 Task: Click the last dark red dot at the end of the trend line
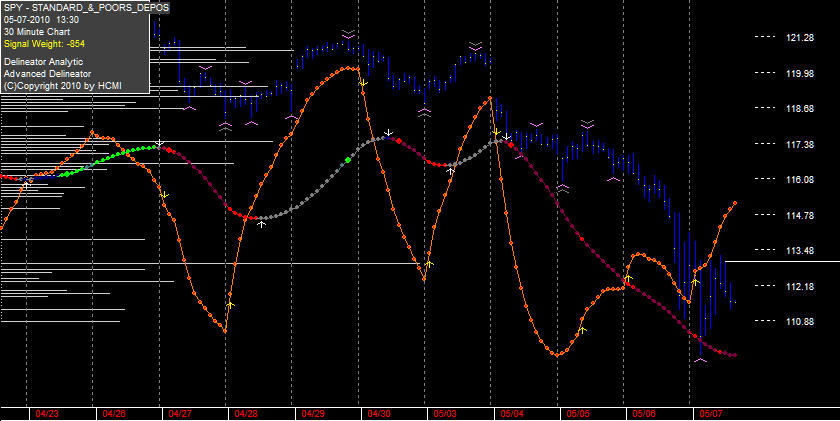coord(734,355)
